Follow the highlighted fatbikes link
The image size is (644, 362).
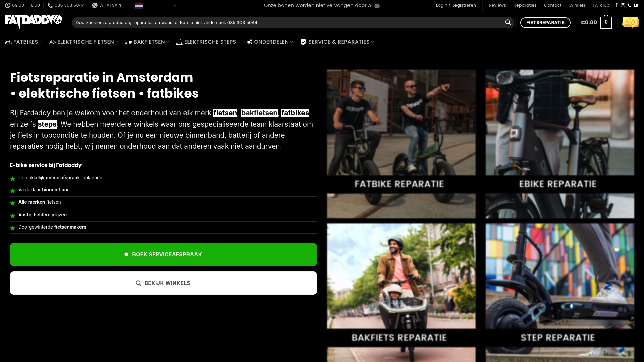click(x=295, y=113)
